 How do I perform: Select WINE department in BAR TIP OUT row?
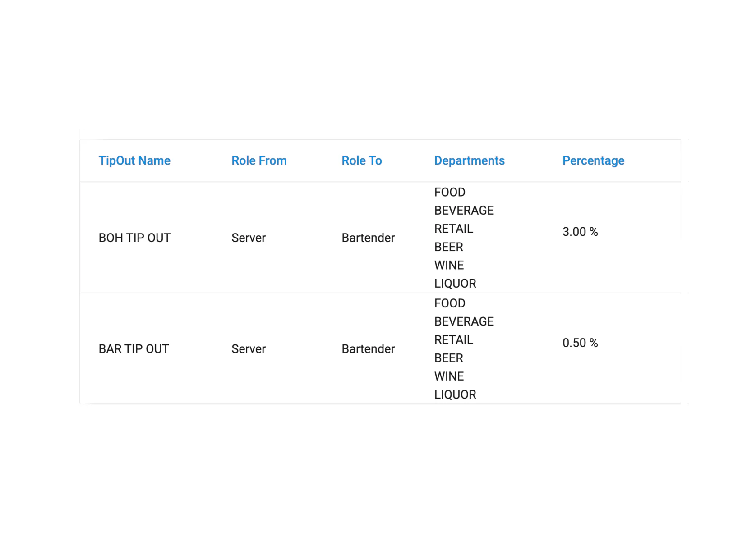tap(449, 376)
